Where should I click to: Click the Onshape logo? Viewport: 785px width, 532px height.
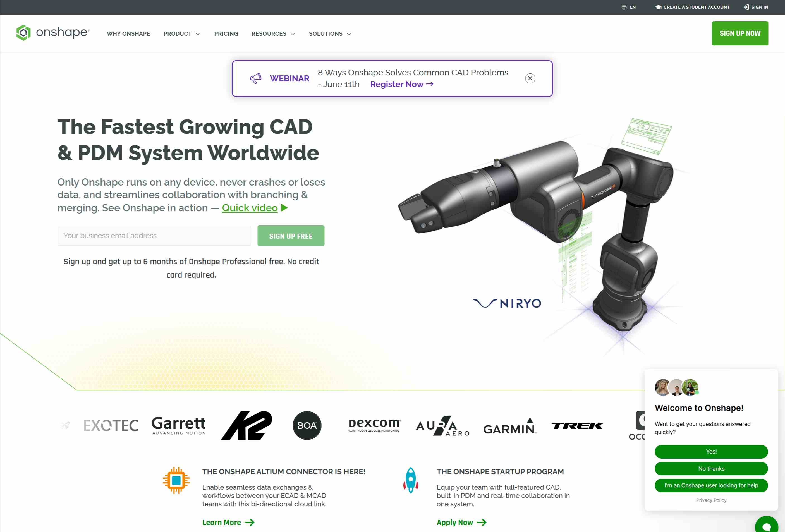tap(53, 33)
